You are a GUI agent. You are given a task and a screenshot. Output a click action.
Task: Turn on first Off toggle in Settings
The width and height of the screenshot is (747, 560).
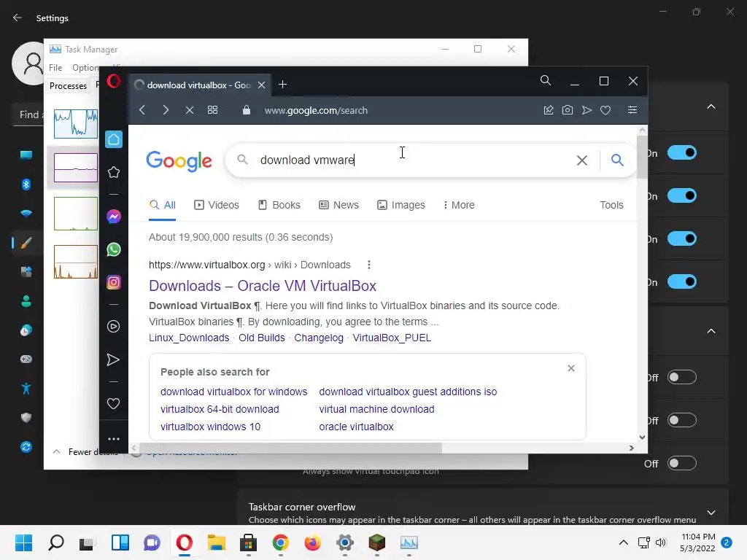click(x=682, y=378)
